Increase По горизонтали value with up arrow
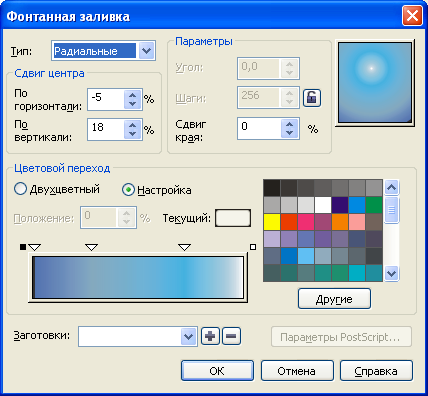428x396 pixels. (132, 95)
